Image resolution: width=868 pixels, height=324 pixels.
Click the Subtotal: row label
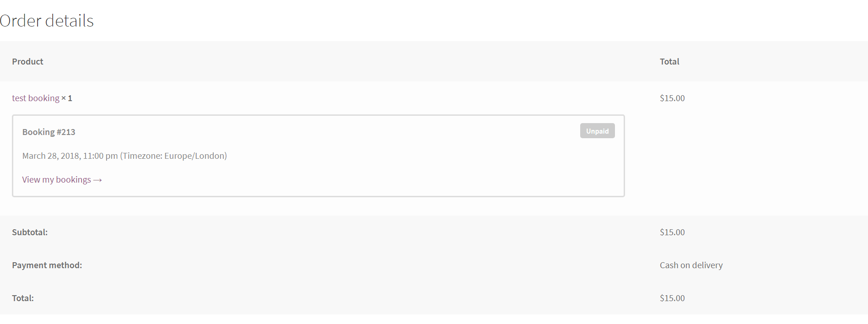30,232
